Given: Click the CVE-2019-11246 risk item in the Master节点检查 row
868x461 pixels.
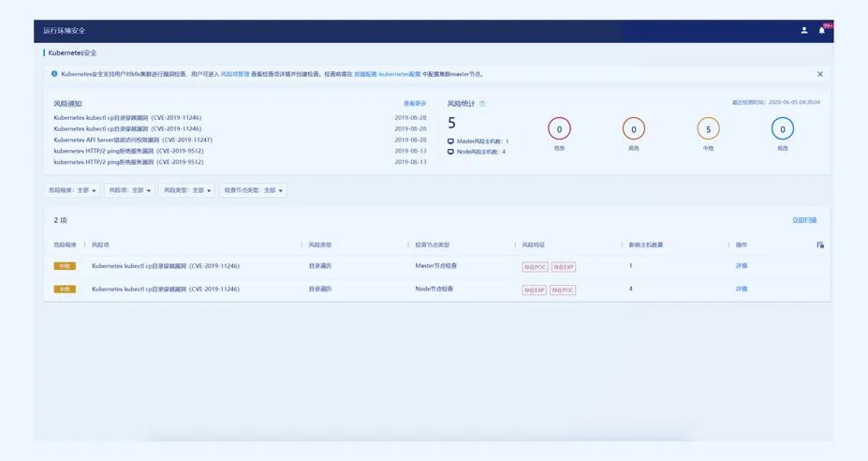Looking at the screenshot, I should coord(166,266).
